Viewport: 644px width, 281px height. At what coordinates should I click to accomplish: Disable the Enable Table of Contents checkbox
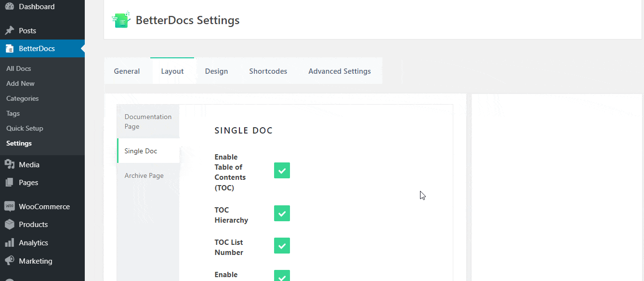click(x=282, y=171)
